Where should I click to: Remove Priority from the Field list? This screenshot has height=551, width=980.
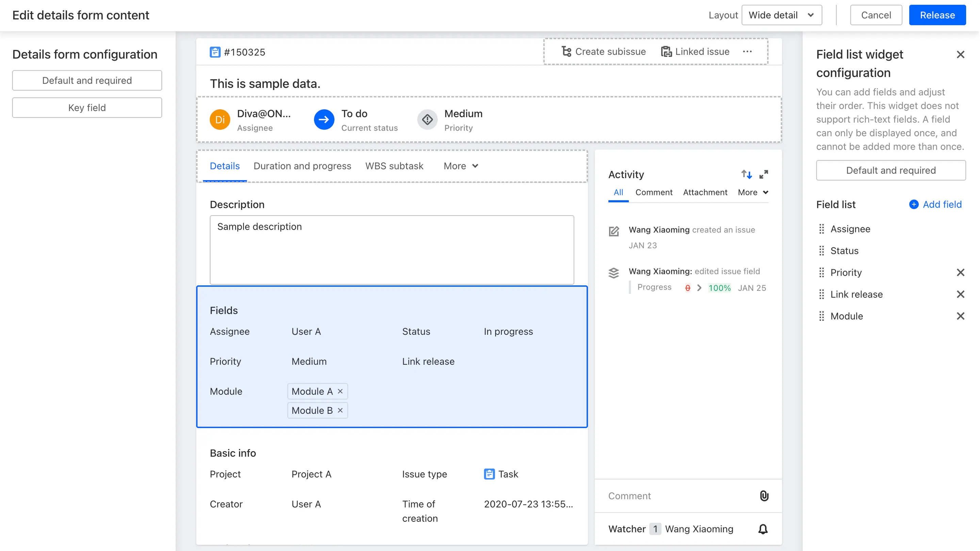pos(961,272)
